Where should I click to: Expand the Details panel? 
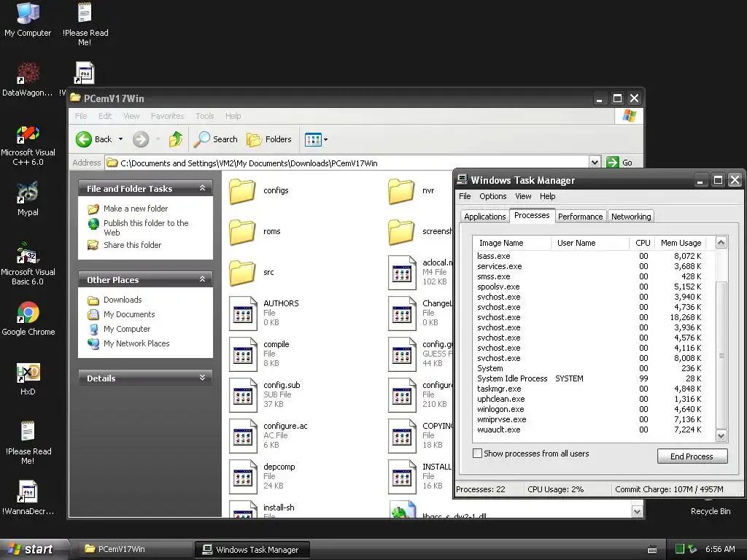pyautogui.click(x=203, y=378)
